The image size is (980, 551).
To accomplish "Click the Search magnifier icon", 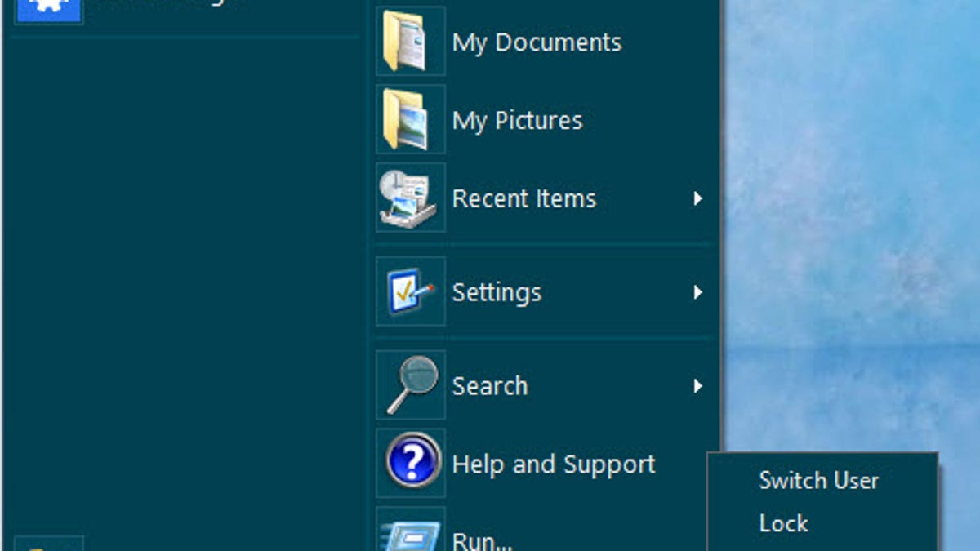I will pos(409,384).
